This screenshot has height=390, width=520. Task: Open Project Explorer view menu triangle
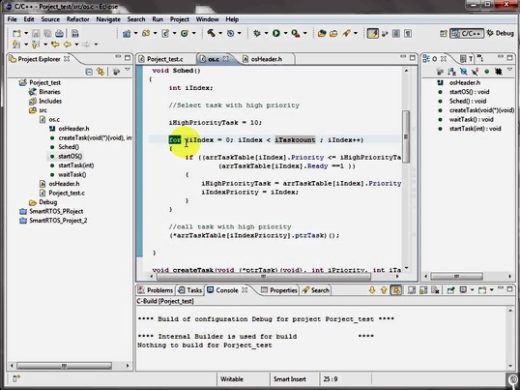127,70
